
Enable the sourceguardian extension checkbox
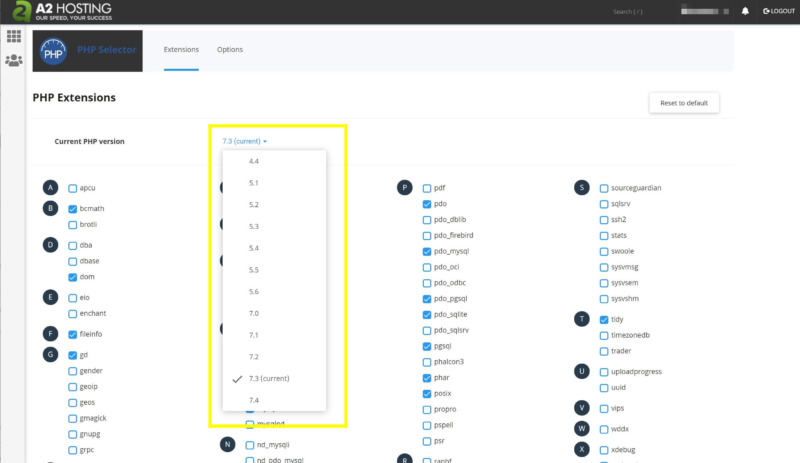603,188
